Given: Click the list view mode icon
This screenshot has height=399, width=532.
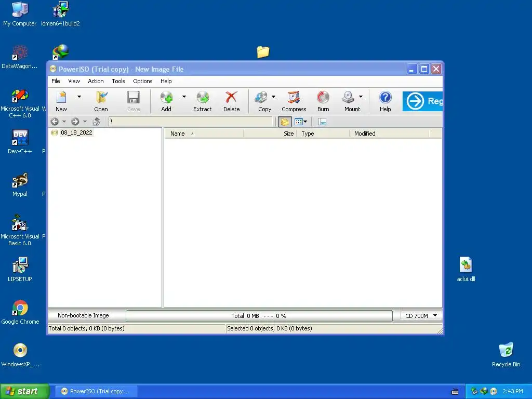Looking at the screenshot, I should coord(298,122).
